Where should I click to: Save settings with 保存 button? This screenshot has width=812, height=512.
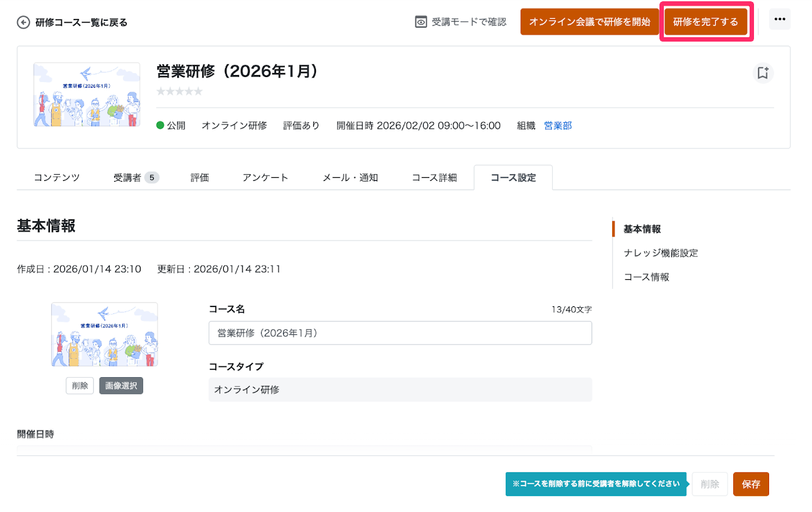click(x=751, y=484)
